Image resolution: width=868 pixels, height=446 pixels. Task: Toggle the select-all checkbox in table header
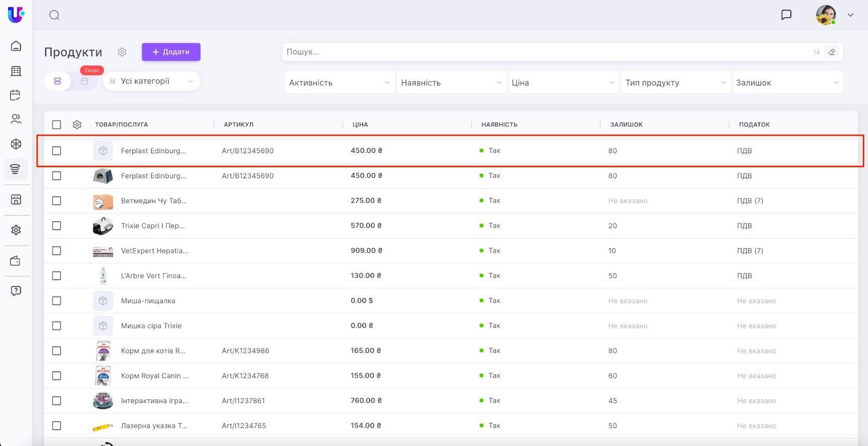coord(56,125)
